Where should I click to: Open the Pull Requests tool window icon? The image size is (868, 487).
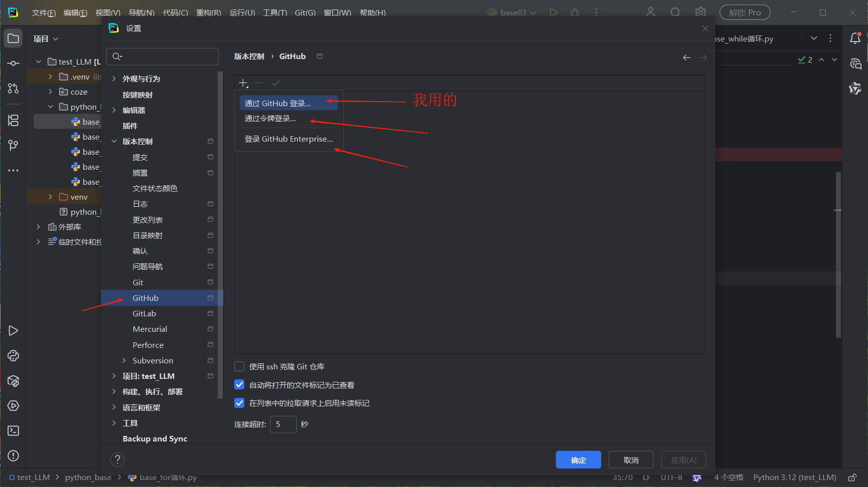pyautogui.click(x=14, y=89)
